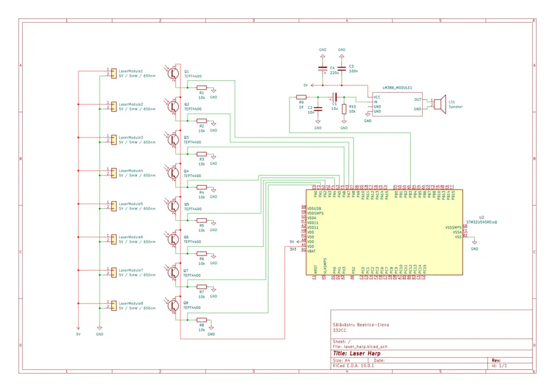
Task: Click the R3 10k resistor symbol
Action: click(202, 154)
